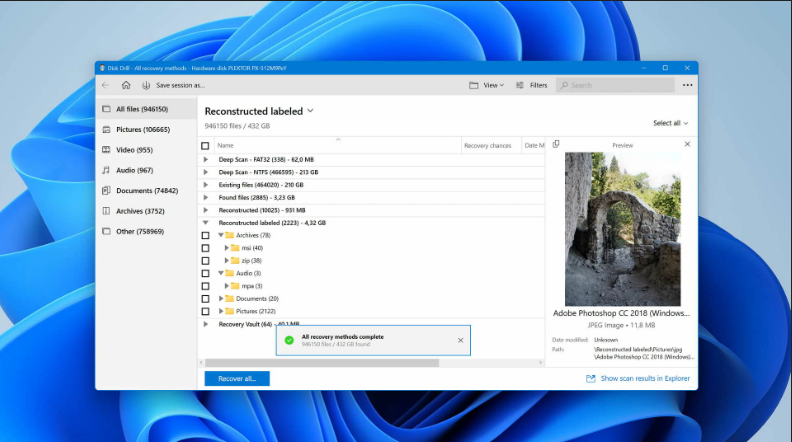The width and height of the screenshot is (792, 442).
Task: Click the zip folder icon
Action: [x=235, y=261]
